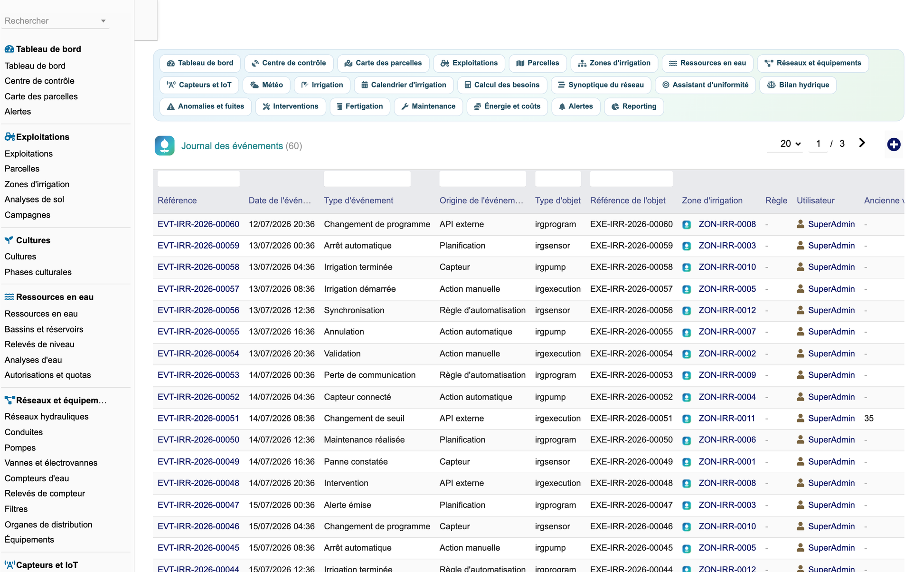Open sidebar Carte des parcelles
The height and width of the screenshot is (572, 924).
tap(41, 96)
